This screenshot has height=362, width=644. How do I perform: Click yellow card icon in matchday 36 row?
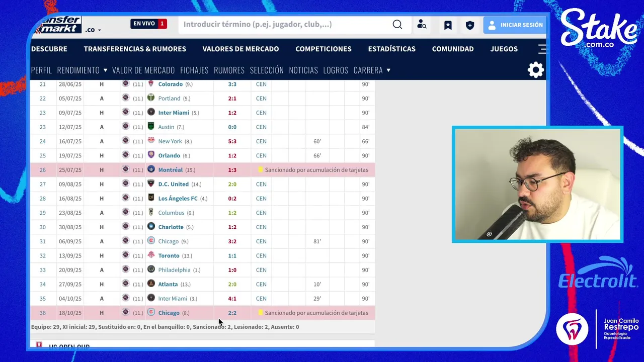[261, 313]
